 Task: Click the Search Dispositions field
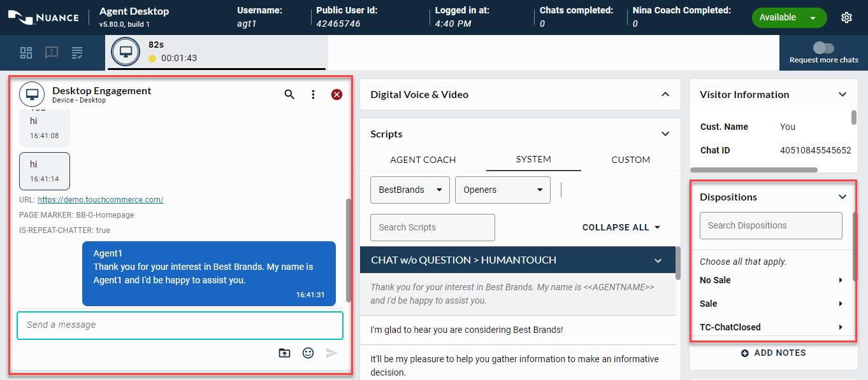coord(770,225)
